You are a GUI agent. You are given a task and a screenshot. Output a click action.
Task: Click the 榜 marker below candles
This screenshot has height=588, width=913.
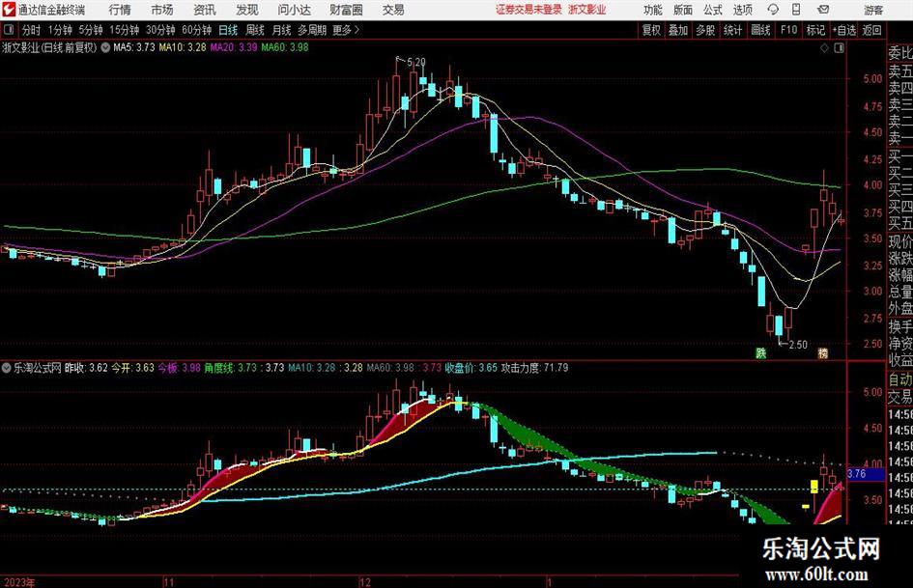823,352
